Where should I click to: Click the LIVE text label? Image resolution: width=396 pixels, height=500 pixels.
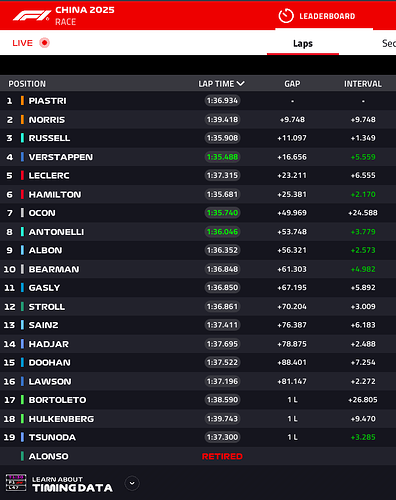tap(23, 43)
